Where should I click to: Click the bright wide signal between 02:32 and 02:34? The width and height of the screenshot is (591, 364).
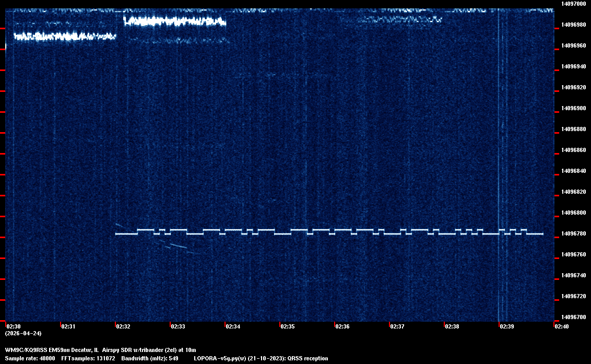coord(174,21)
